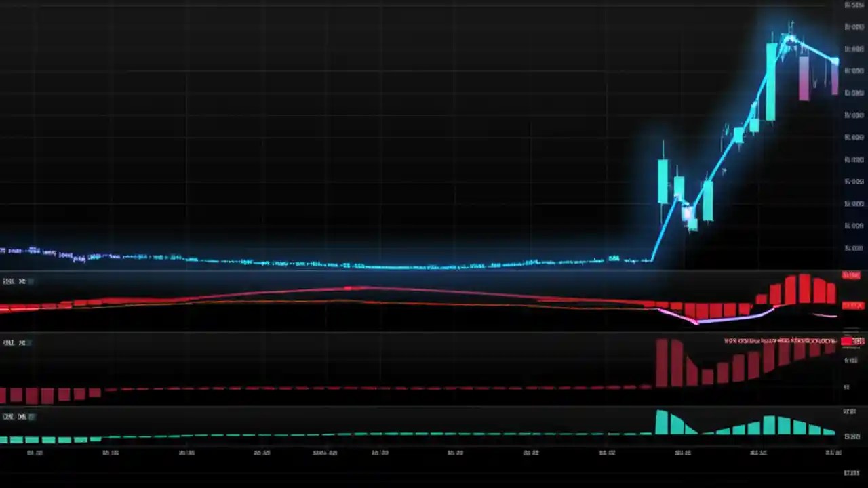Click the bottom volume panel indicator label
868x488 pixels.
click(14, 417)
